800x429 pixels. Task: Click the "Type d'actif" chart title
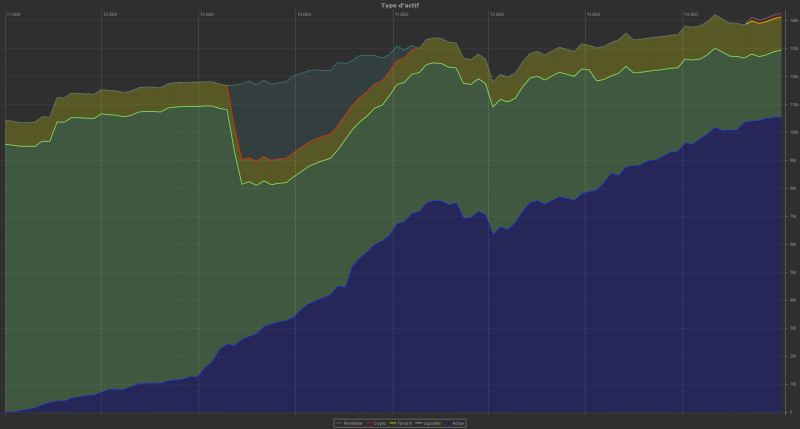pyautogui.click(x=400, y=5)
